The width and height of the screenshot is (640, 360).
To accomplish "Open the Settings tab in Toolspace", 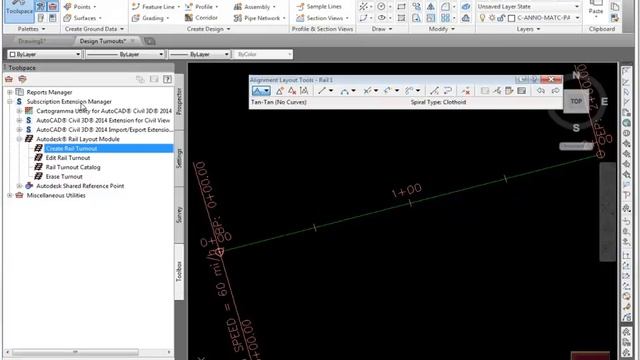I will 179,158.
